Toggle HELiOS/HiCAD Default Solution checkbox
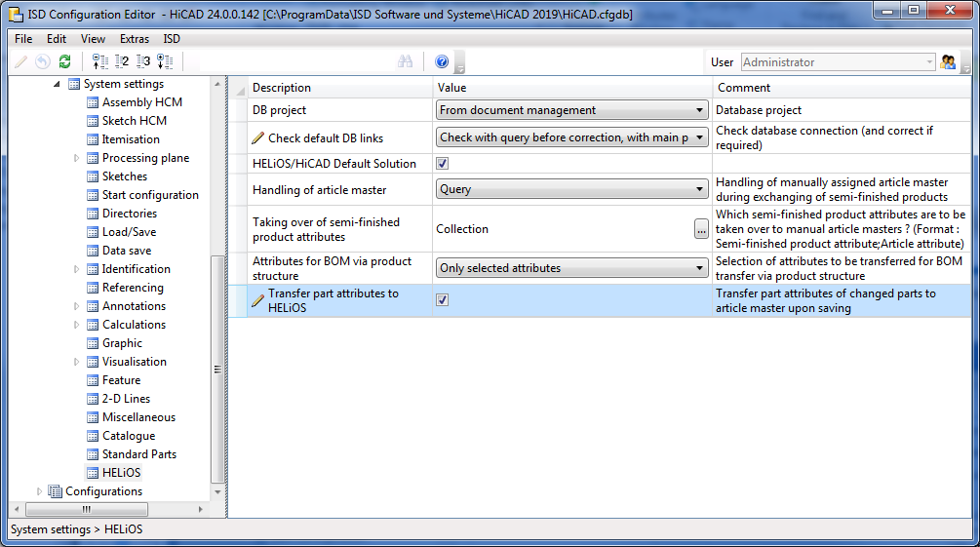980x547 pixels. [443, 164]
